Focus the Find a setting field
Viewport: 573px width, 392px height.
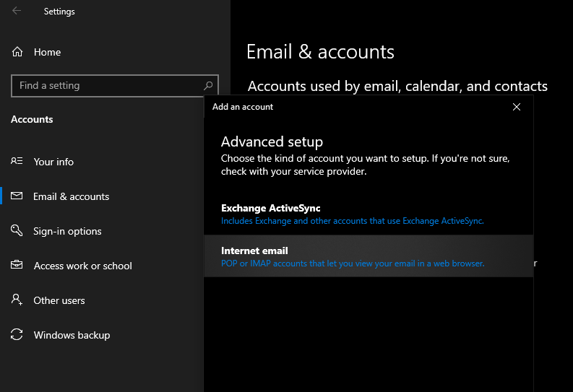(115, 86)
